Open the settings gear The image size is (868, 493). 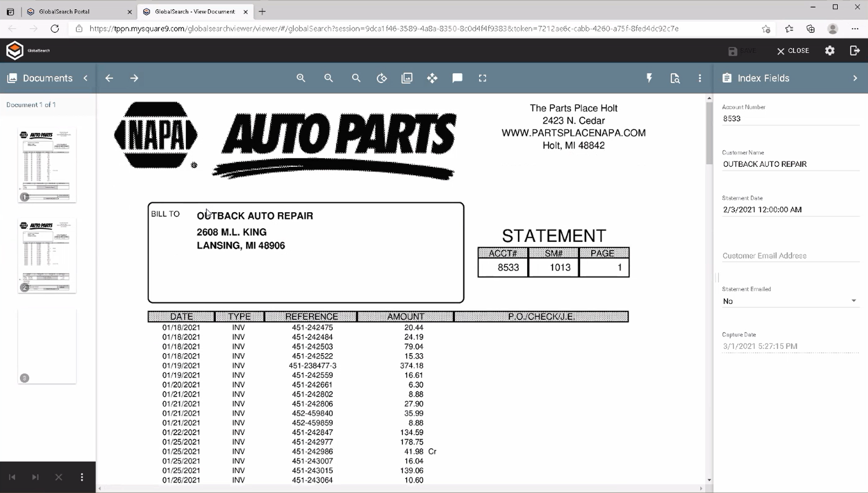tap(830, 51)
